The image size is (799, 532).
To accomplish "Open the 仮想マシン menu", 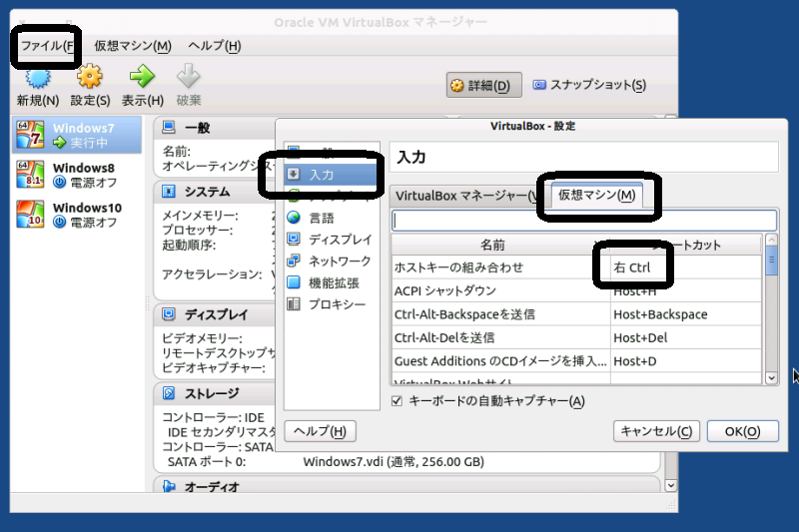I will coord(133,46).
